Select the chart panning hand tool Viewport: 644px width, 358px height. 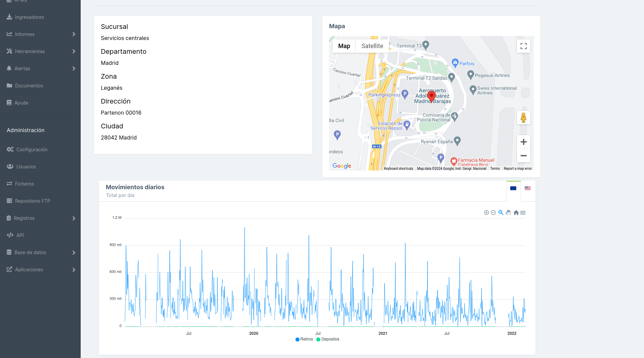coord(508,212)
